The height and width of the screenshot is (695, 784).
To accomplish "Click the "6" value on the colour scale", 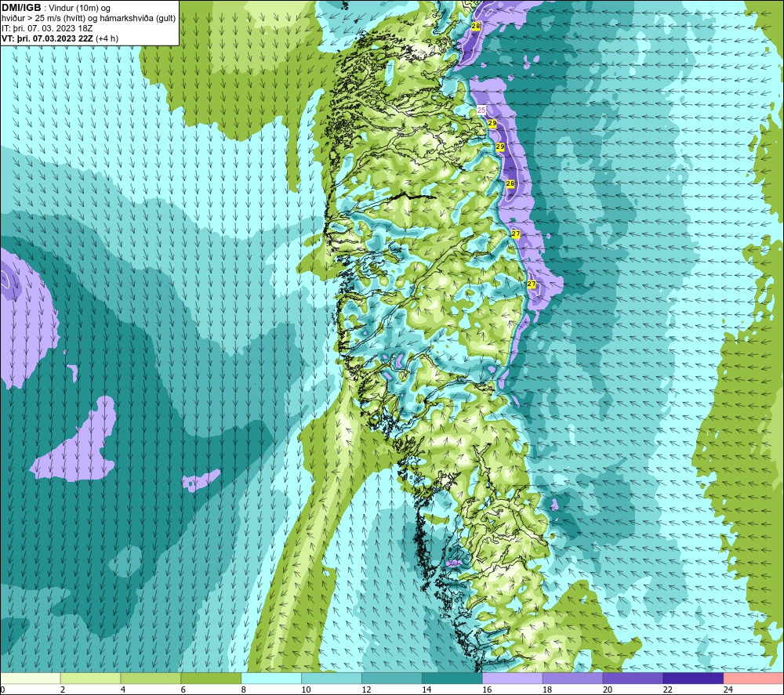I will tap(183, 690).
